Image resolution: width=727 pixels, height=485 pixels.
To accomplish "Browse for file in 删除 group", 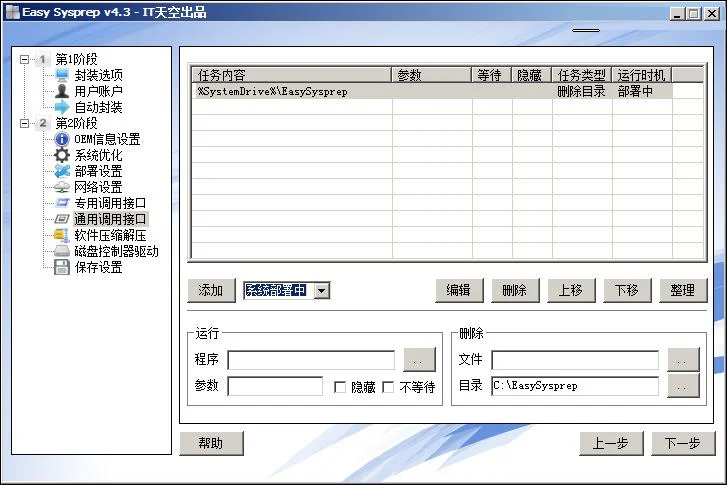I will pos(683,360).
